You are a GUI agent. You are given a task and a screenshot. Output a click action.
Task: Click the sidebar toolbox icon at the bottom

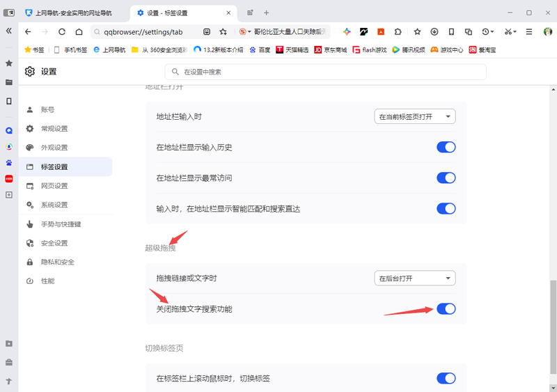(9, 362)
